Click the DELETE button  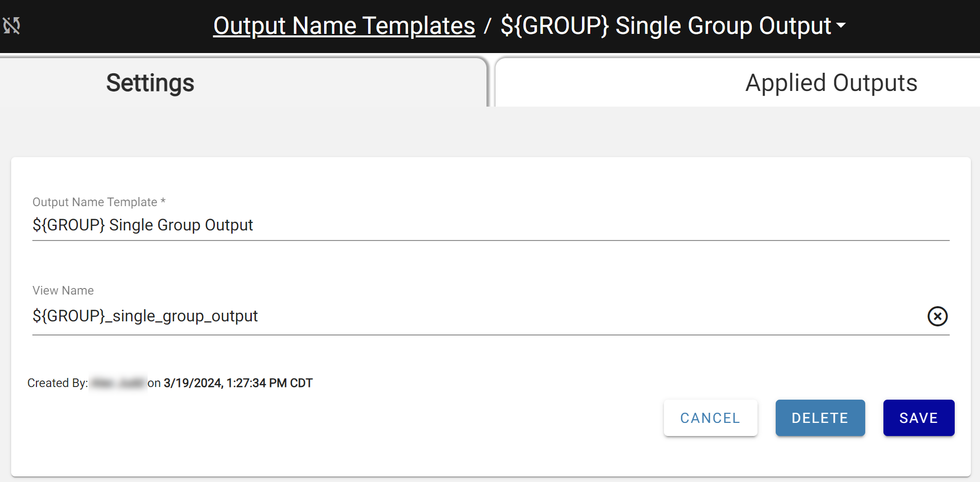820,418
